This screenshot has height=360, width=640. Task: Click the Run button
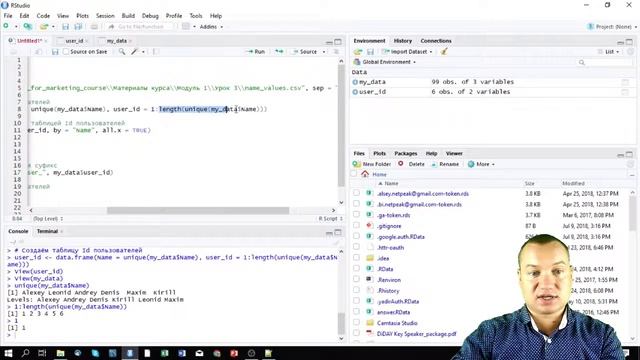pos(256,52)
